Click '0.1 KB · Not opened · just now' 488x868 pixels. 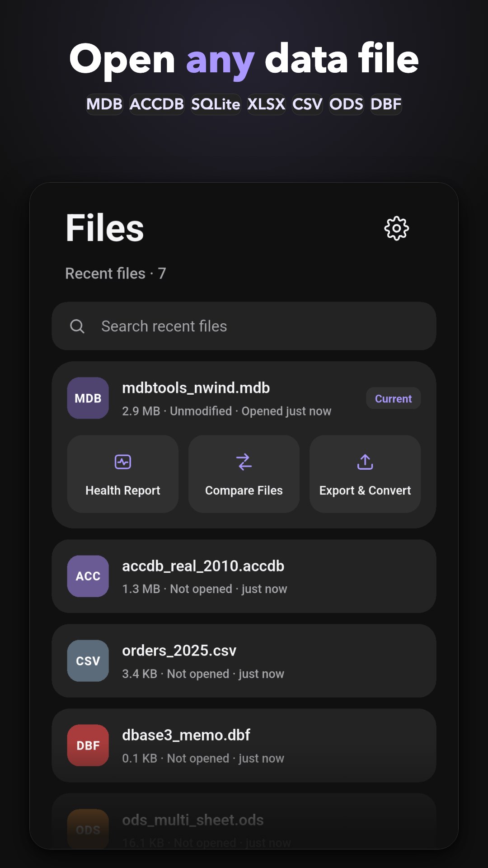203,758
